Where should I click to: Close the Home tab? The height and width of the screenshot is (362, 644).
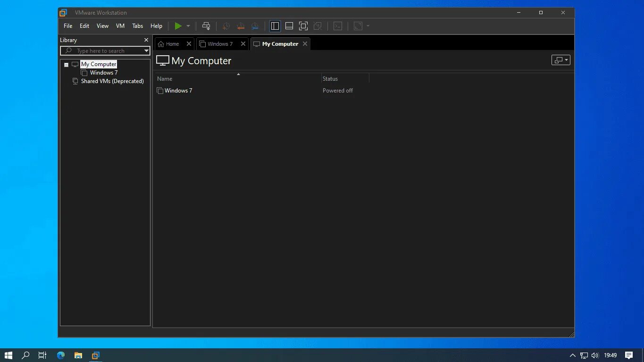pos(189,44)
